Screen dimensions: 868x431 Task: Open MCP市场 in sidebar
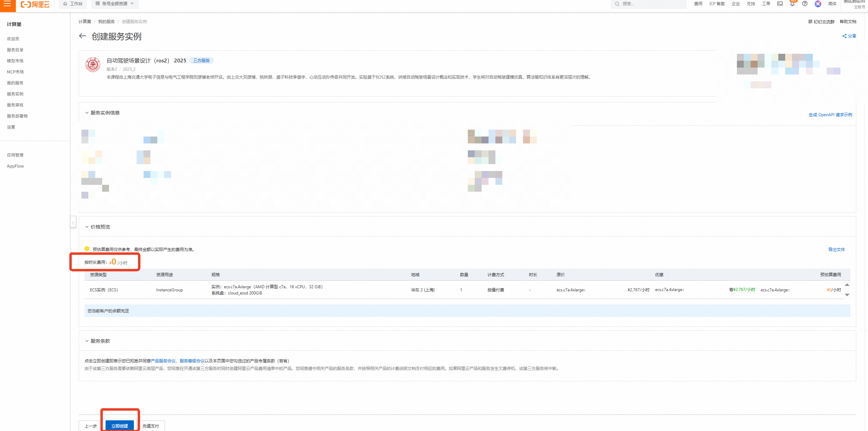(15, 72)
